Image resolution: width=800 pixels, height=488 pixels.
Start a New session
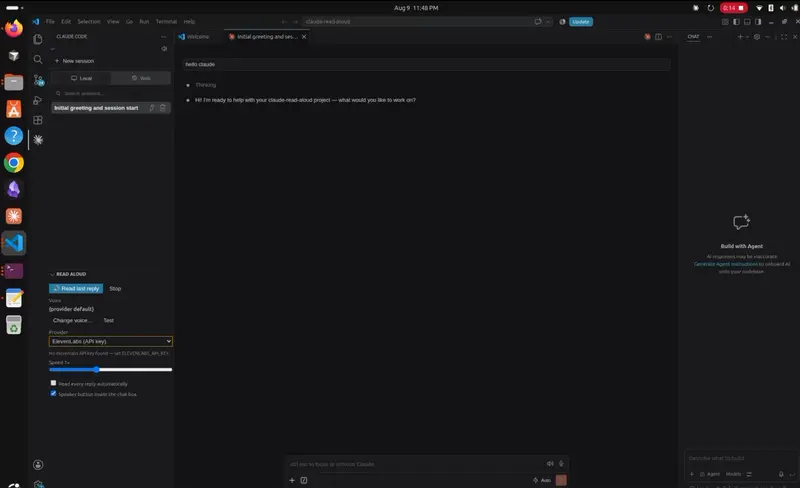tap(74, 61)
